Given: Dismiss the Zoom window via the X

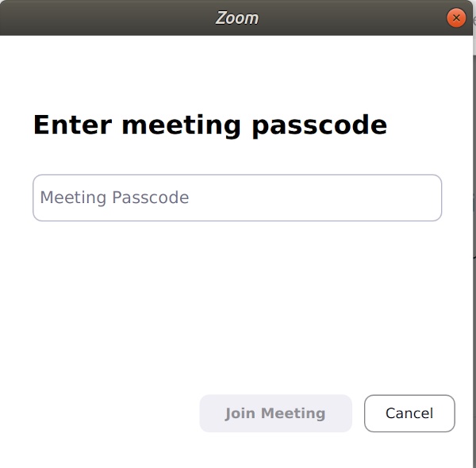Looking at the screenshot, I should (456, 18).
